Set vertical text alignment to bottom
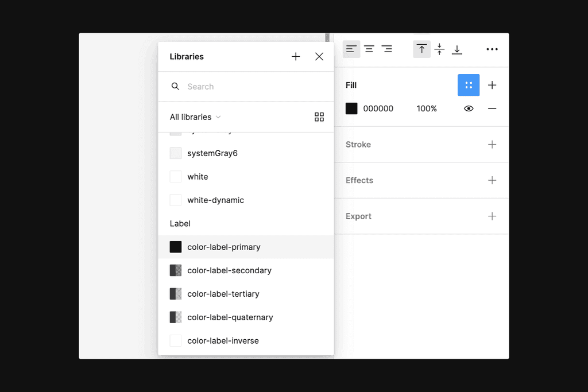Viewport: 588px width, 392px height. (457, 49)
